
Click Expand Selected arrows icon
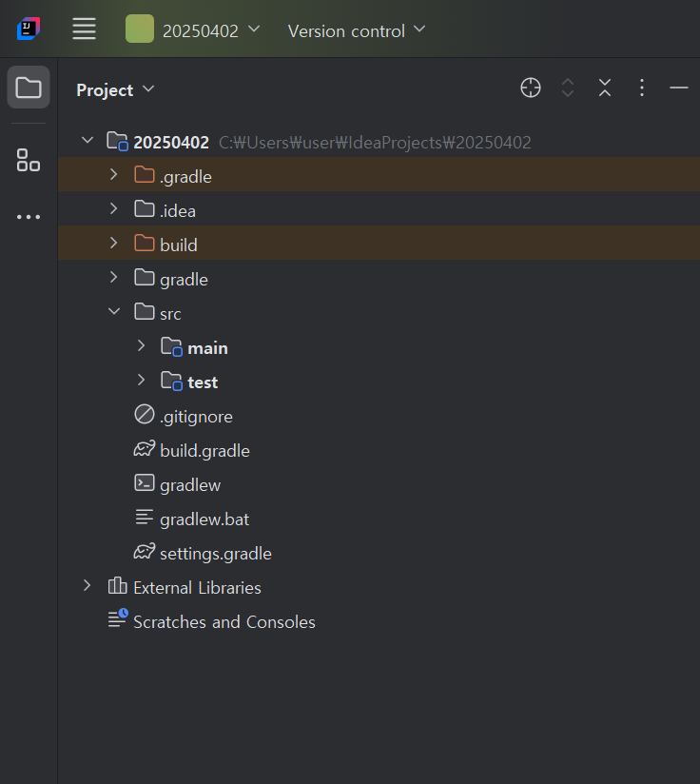[568, 88]
